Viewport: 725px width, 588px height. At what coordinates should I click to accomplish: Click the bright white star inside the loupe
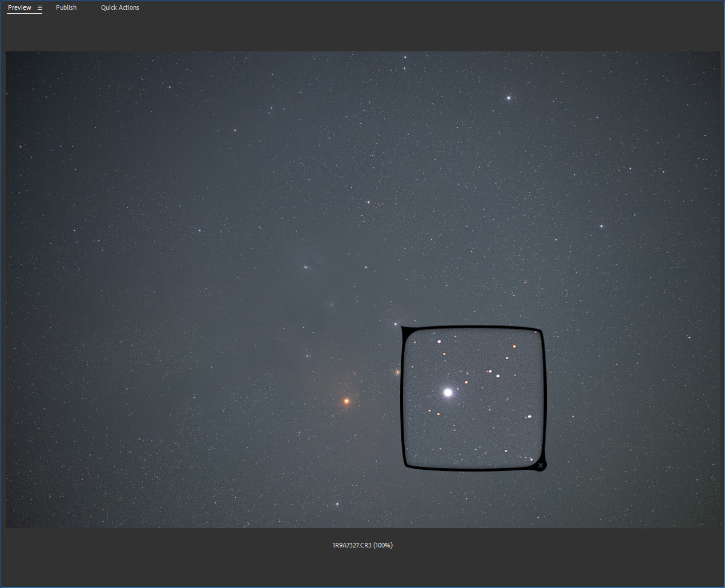(448, 392)
